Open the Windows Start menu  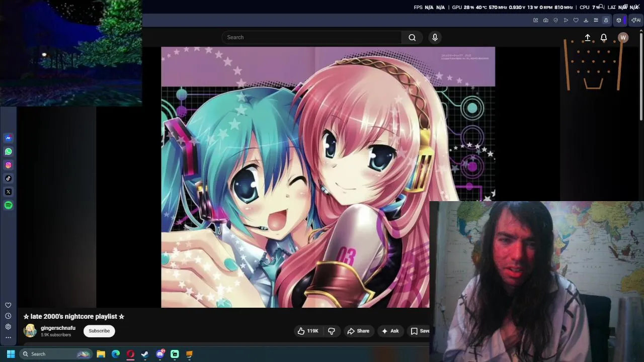point(11,354)
